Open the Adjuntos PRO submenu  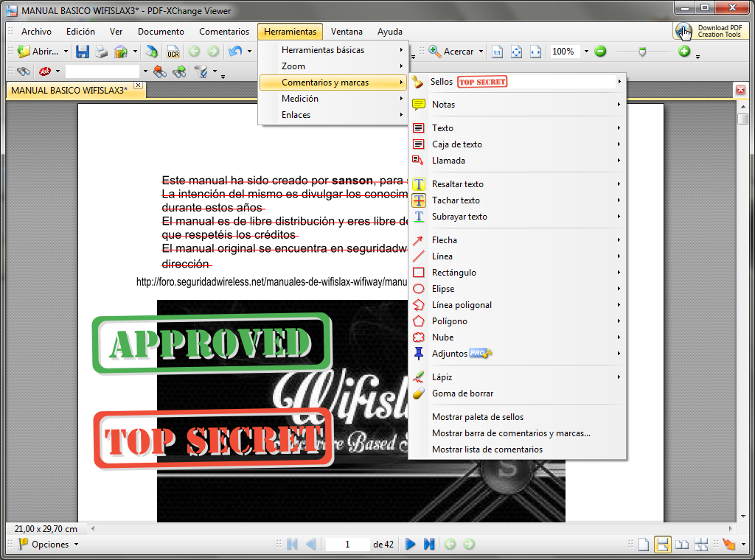(517, 354)
